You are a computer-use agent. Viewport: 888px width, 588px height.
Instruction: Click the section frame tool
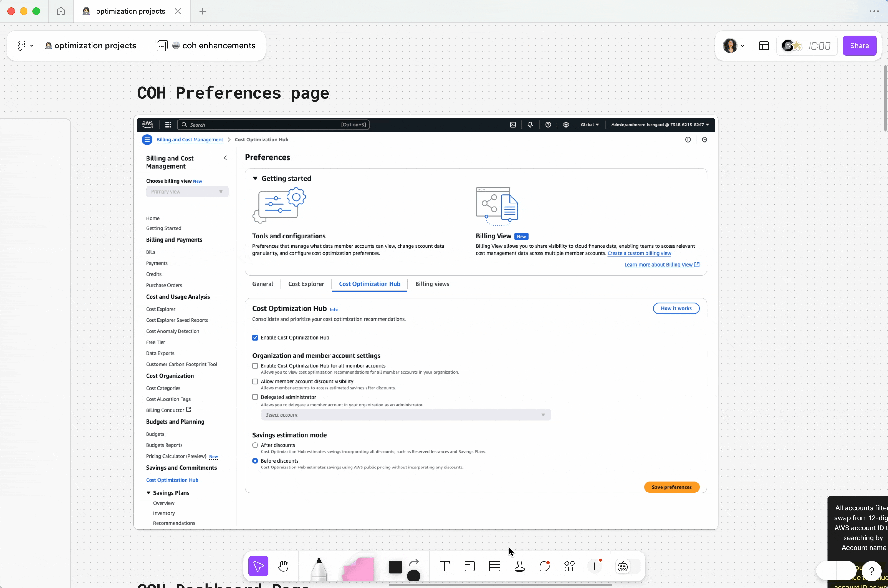[469, 566]
